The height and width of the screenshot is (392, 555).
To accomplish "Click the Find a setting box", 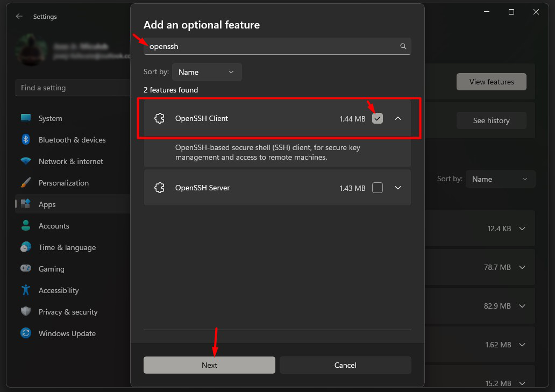I will 73,88.
